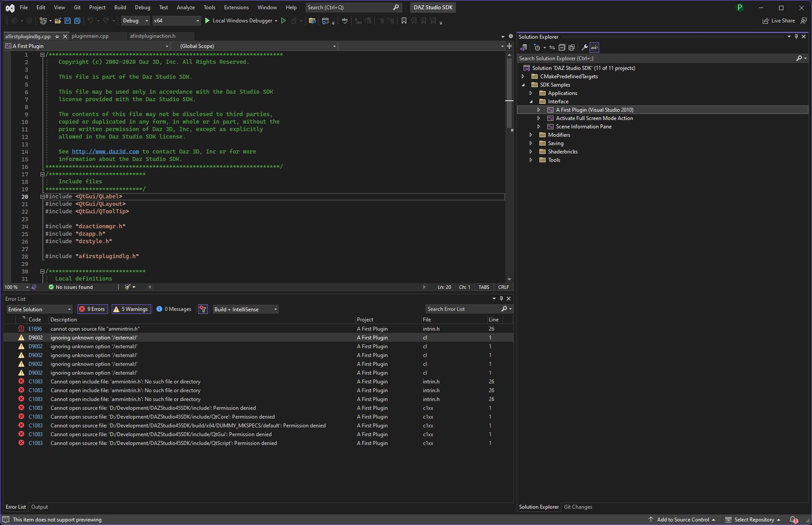Click Sync with Active Document icon
This screenshot has height=525, width=812.
[552, 47]
